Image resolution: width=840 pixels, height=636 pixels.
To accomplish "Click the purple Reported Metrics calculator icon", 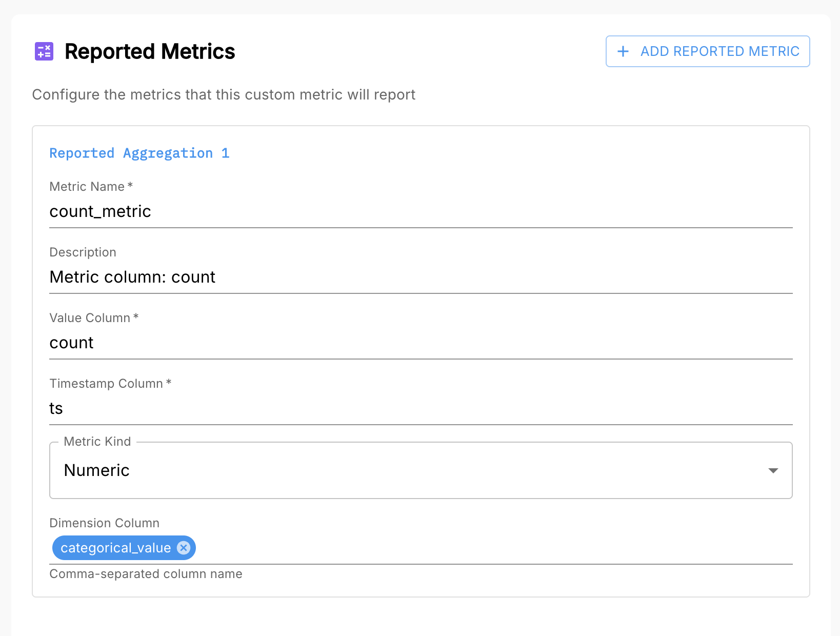I will click(x=44, y=51).
